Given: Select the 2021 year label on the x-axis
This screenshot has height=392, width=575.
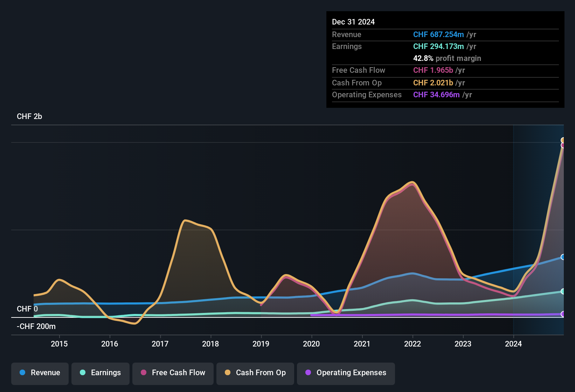Looking at the screenshot, I should pyautogui.click(x=362, y=344).
